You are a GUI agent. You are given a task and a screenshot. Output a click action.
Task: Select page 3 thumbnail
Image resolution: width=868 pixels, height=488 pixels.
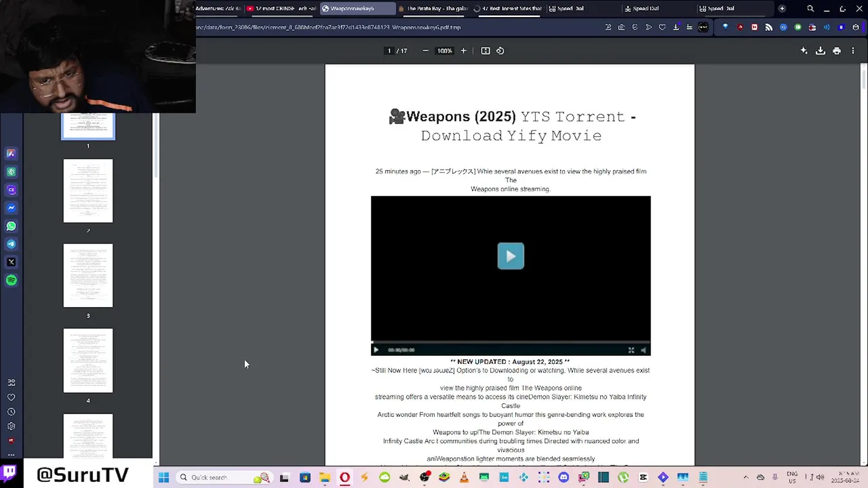88,276
